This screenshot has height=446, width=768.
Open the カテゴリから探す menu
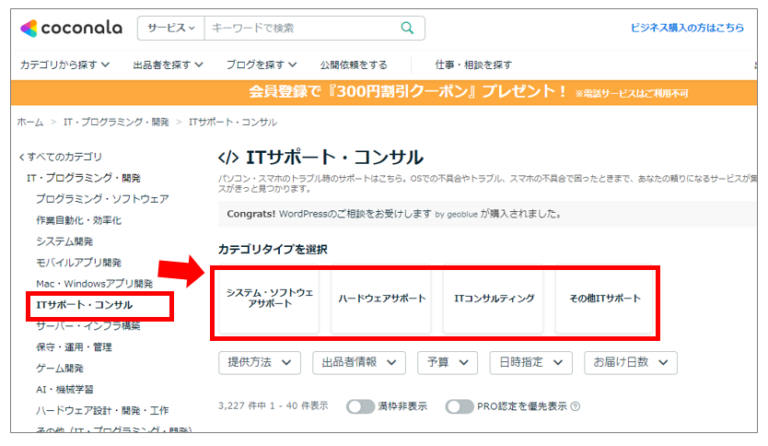coord(65,65)
